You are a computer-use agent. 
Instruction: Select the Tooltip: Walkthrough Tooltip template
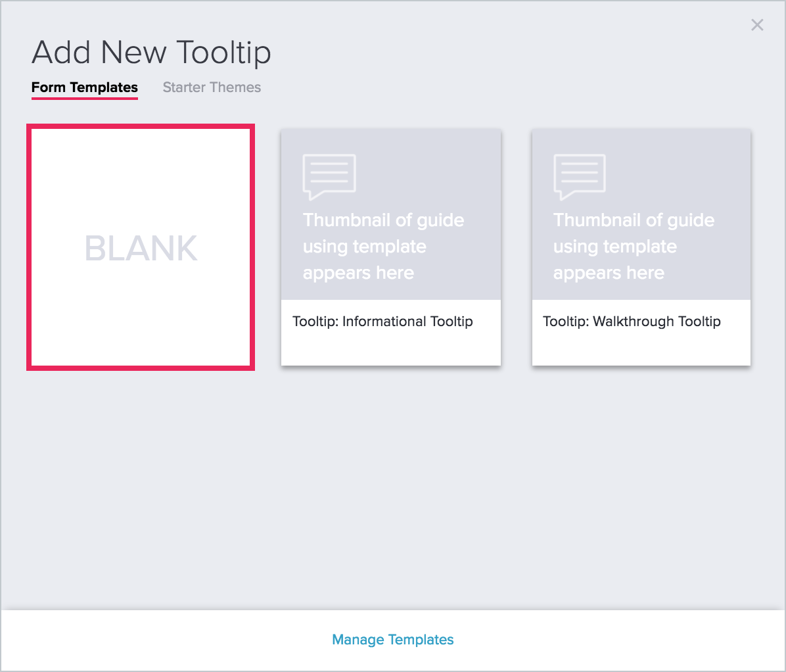point(641,247)
